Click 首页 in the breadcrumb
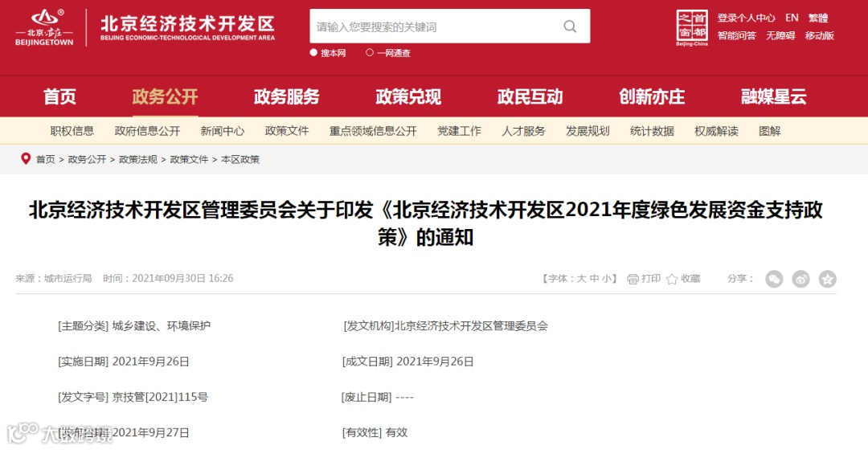This screenshot has width=868, height=450. (x=45, y=159)
